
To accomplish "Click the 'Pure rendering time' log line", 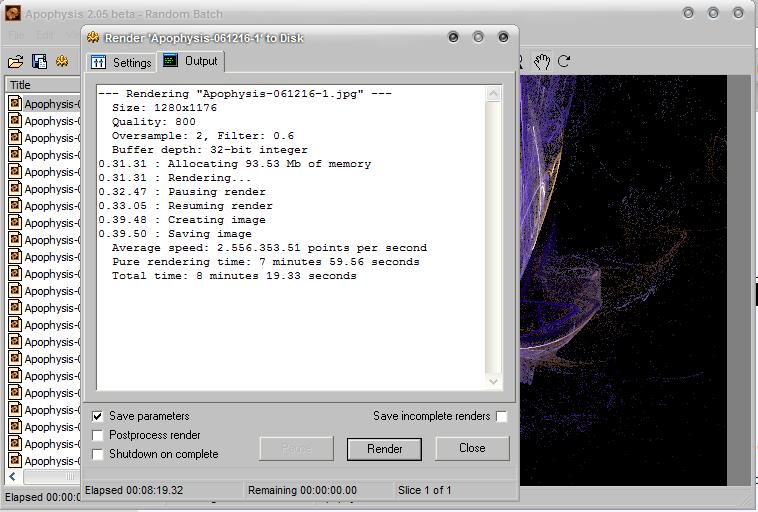I will coord(266,262).
